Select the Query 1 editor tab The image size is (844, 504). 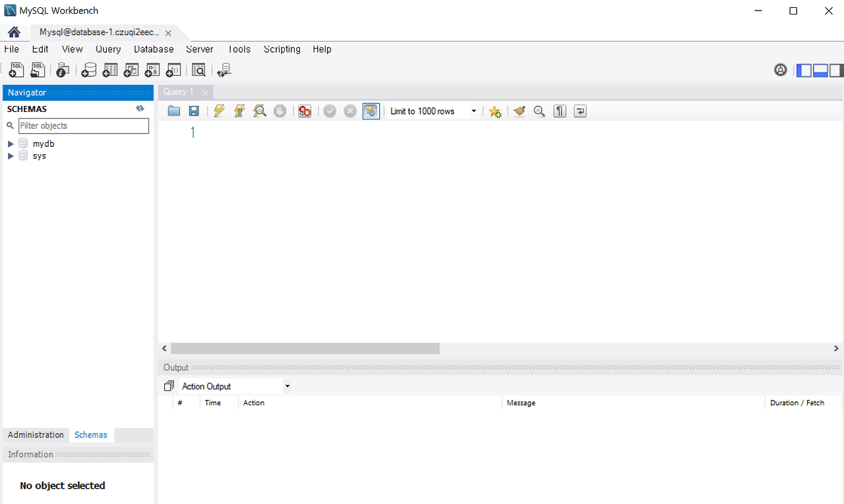tap(179, 92)
